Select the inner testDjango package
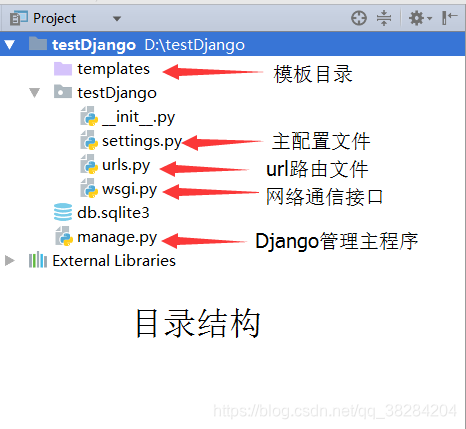466x429 pixels. (x=117, y=93)
